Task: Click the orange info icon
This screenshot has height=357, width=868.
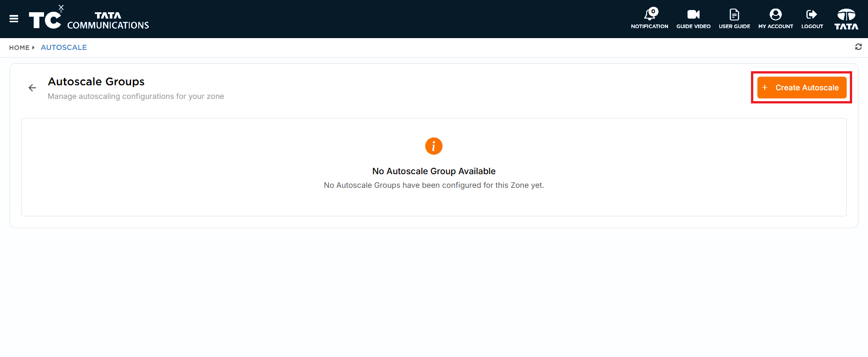Action: 434,146
